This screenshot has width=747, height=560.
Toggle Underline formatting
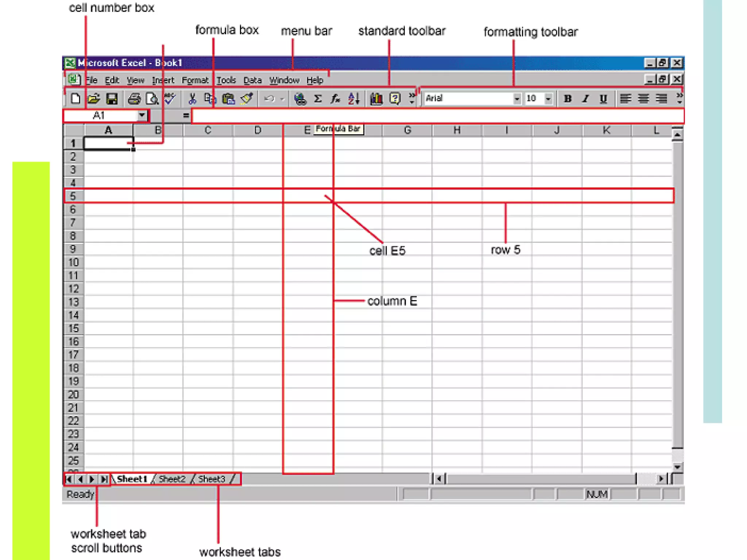(x=603, y=98)
